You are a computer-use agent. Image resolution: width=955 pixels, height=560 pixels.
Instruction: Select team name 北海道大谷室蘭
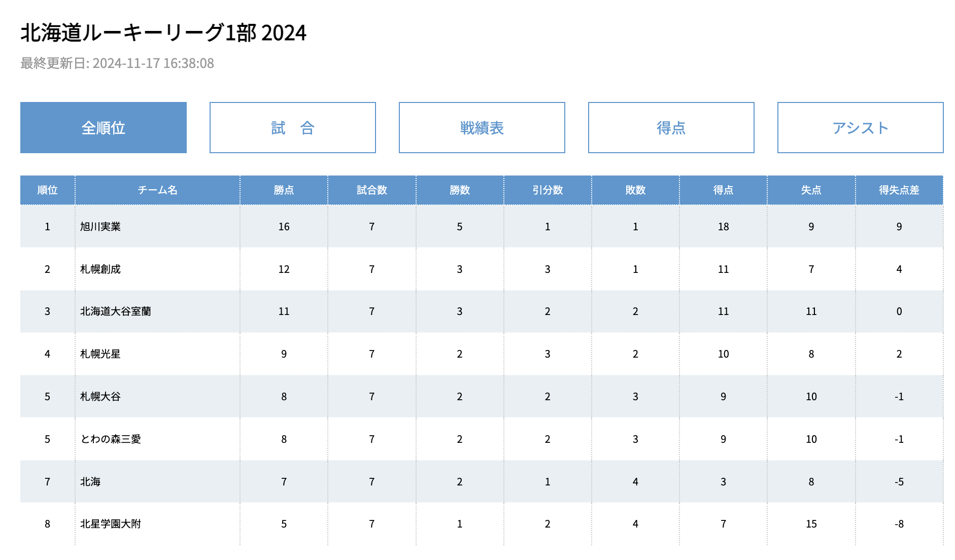(x=116, y=311)
